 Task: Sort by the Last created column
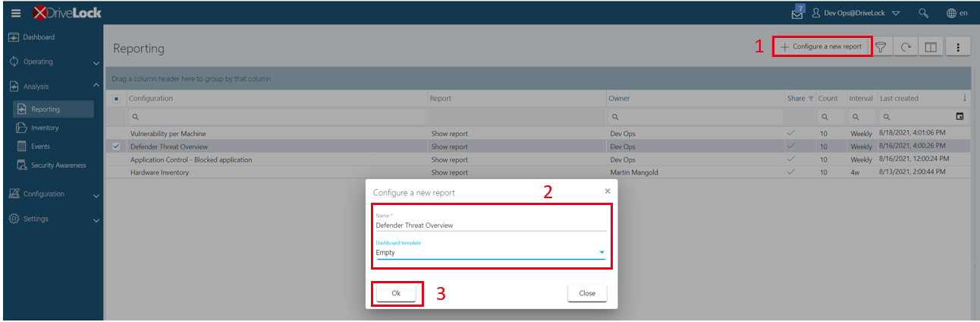pos(899,99)
